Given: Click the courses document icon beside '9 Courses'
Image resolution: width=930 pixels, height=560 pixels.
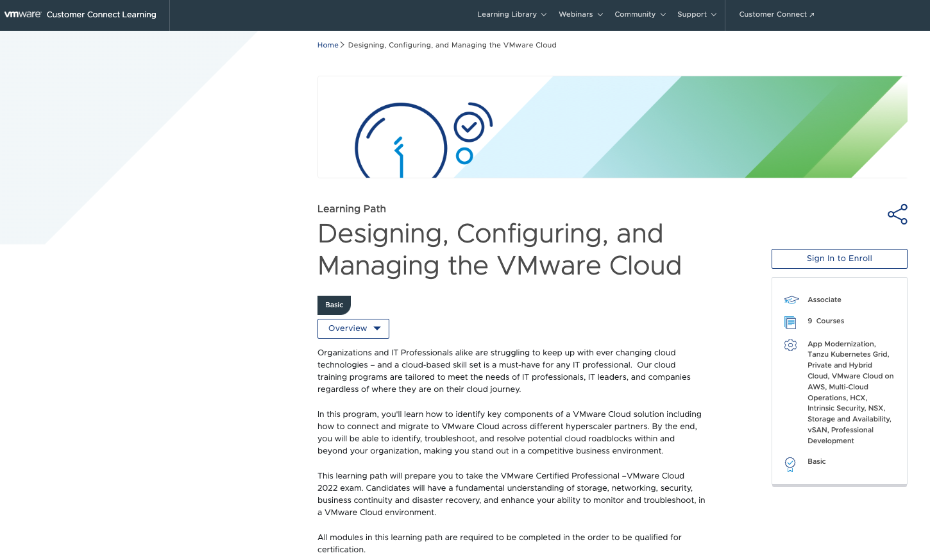Looking at the screenshot, I should tap(790, 321).
